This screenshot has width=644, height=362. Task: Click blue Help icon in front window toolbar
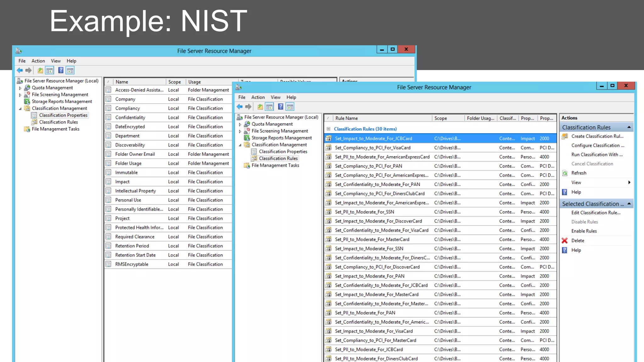pyautogui.click(x=281, y=107)
